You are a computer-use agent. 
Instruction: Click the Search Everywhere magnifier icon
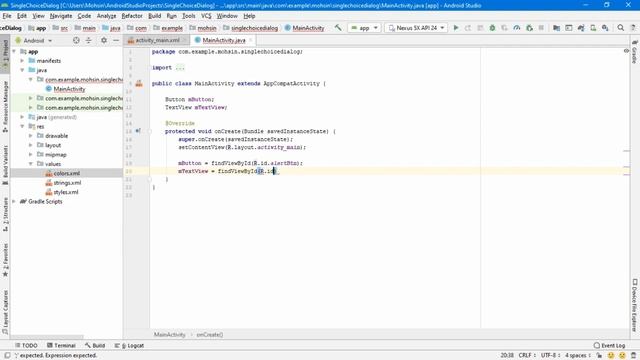[620, 28]
